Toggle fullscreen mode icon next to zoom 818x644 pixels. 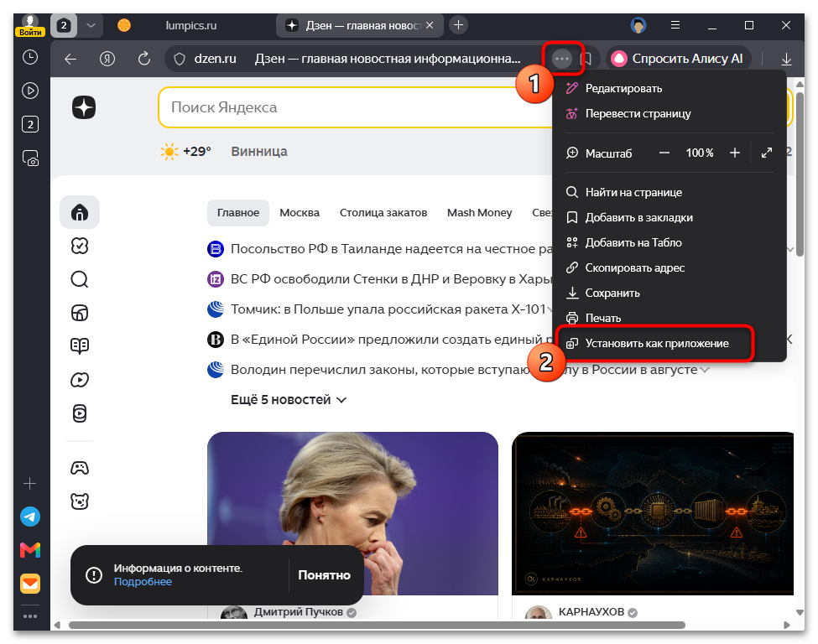point(766,153)
